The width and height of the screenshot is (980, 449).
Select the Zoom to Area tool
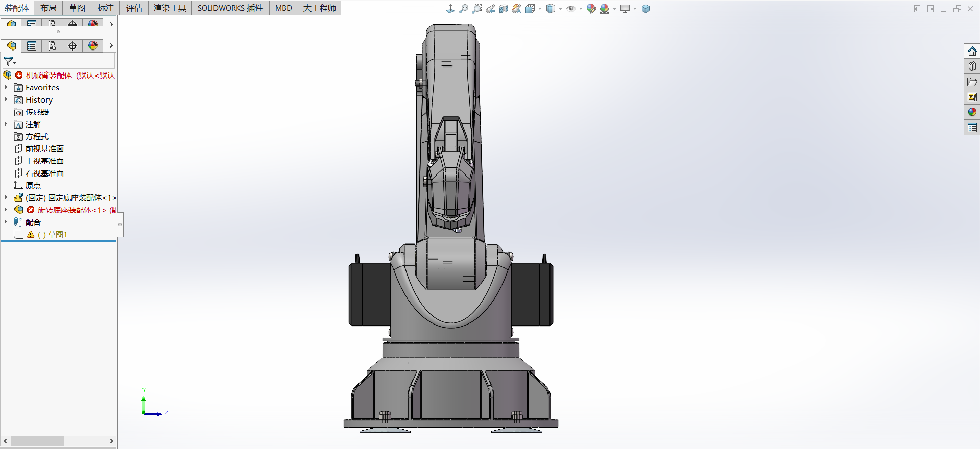(x=477, y=9)
